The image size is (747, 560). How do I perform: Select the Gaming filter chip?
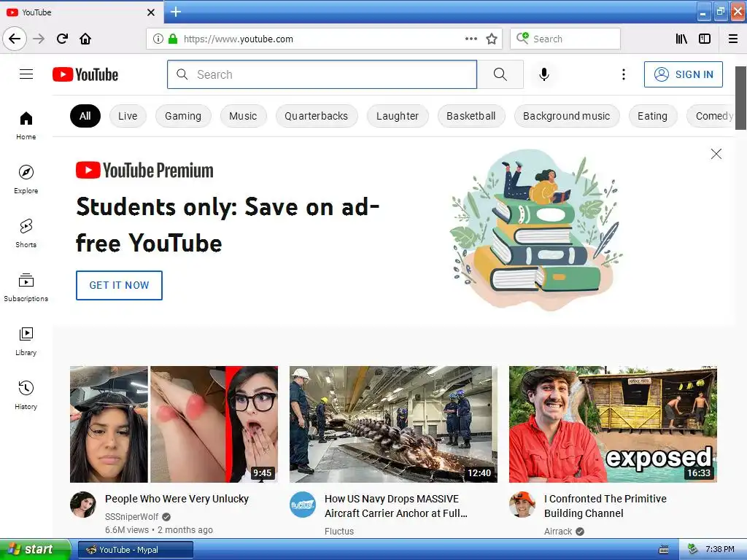[183, 116]
